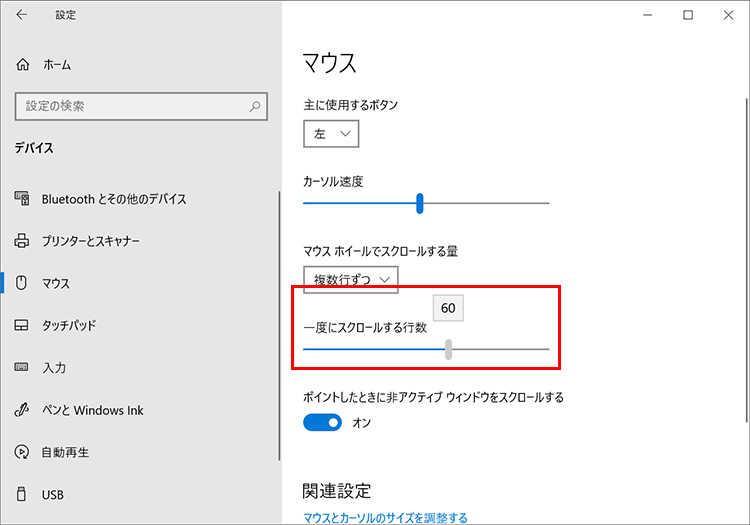Click the touchpad icon in sidebar
Image resolution: width=750 pixels, height=525 pixels.
coord(23,326)
